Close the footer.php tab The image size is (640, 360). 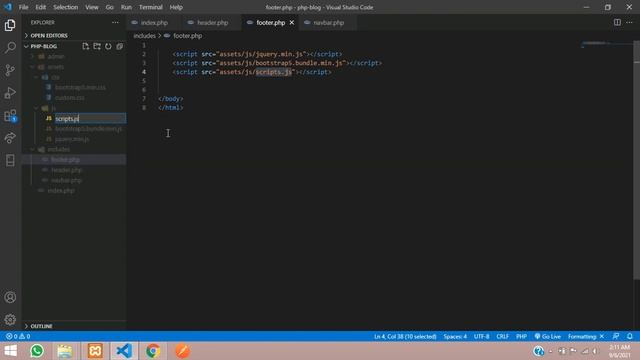291,22
